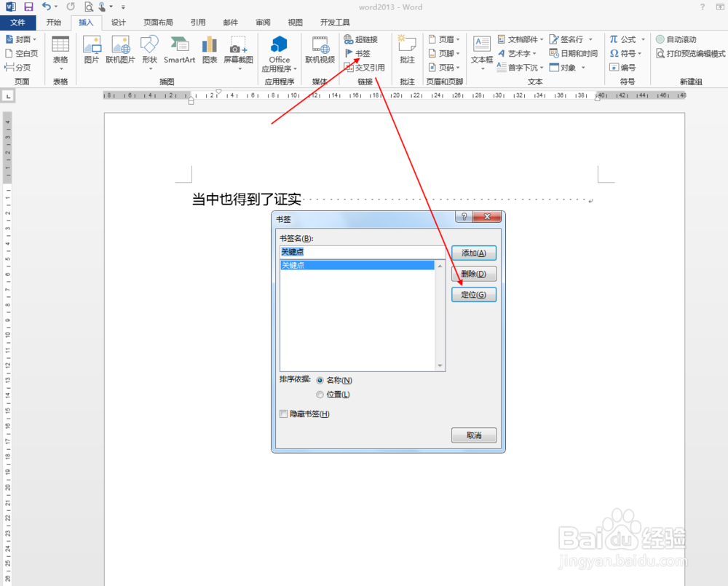Click the tab selector at ruler corner
The image size is (728, 586).
click(8, 96)
